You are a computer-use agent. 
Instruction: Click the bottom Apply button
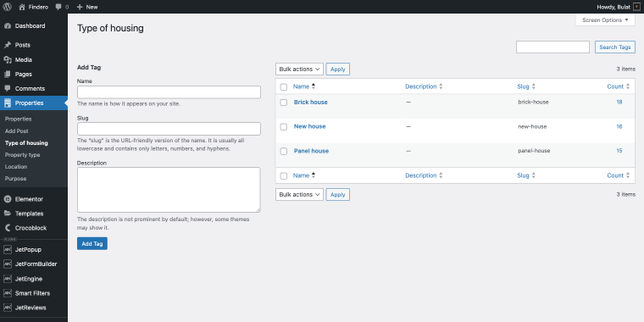[x=337, y=195]
